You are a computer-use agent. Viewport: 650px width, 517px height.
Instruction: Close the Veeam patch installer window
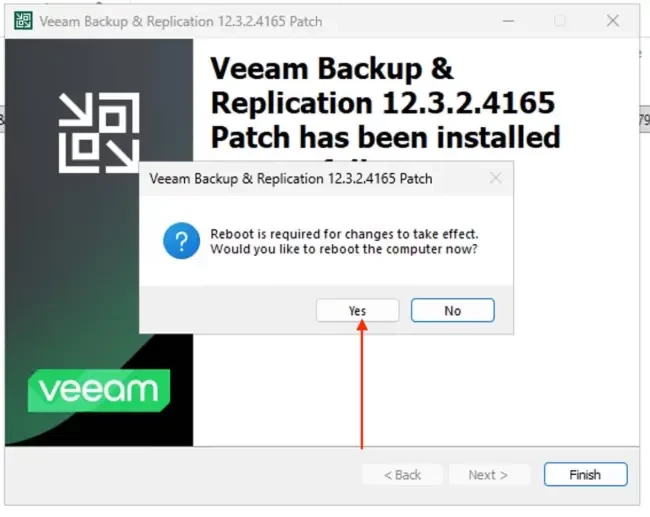coord(613,21)
